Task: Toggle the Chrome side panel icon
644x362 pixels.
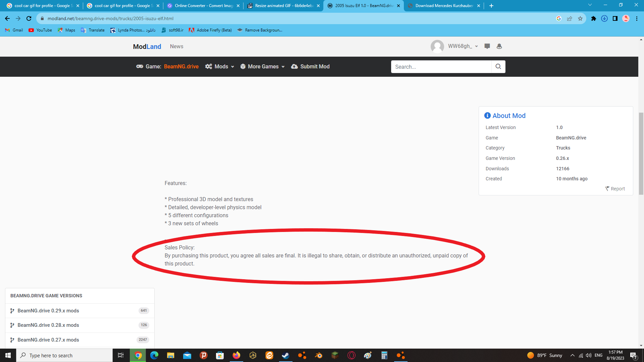Action: click(615, 18)
